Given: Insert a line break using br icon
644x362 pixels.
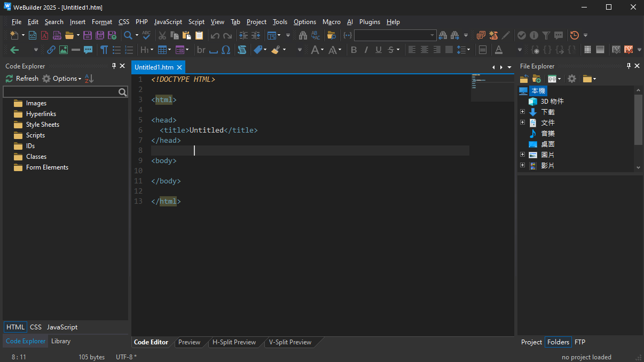Looking at the screenshot, I should click(x=201, y=50).
